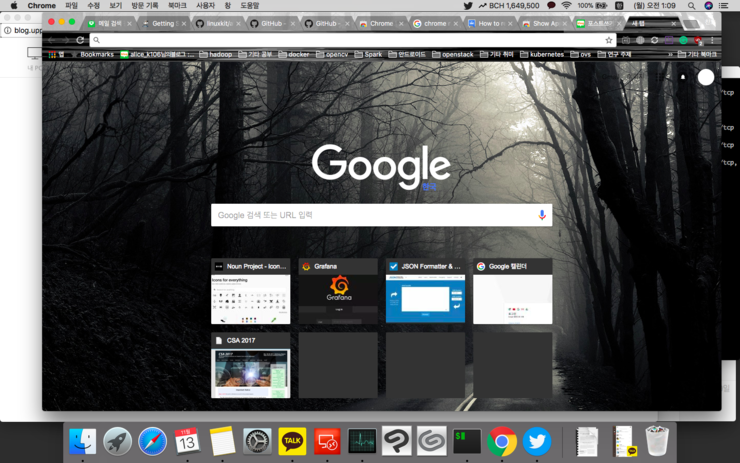Open the Grafana shortcut tile
This screenshot has width=740, height=463.
point(338,291)
